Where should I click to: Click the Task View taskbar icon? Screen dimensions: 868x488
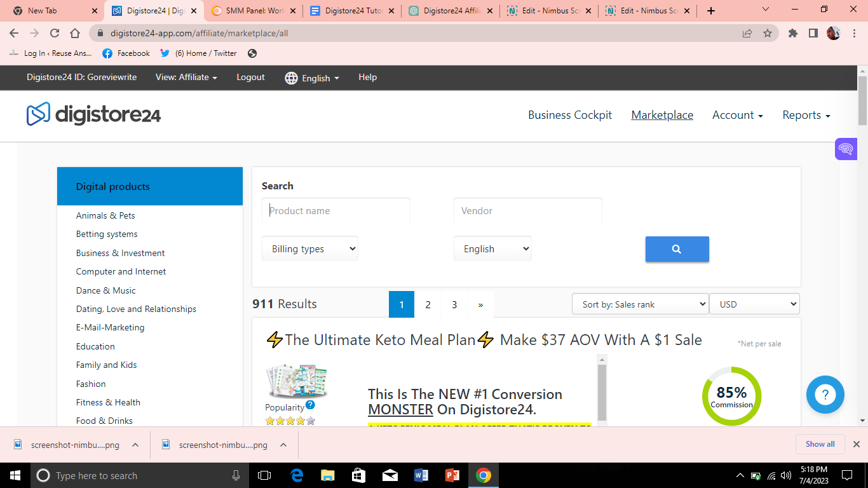point(264,475)
